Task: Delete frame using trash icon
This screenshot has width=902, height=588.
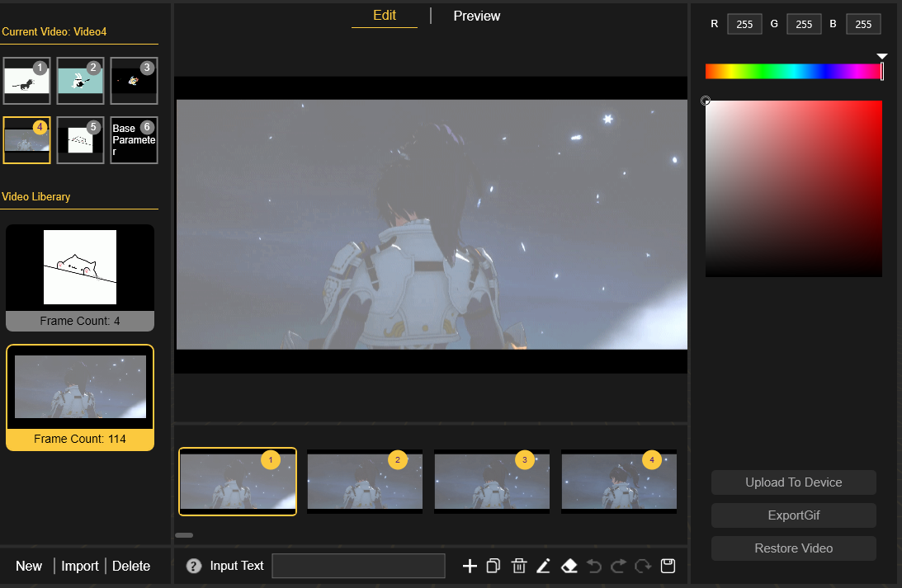Action: (x=519, y=567)
